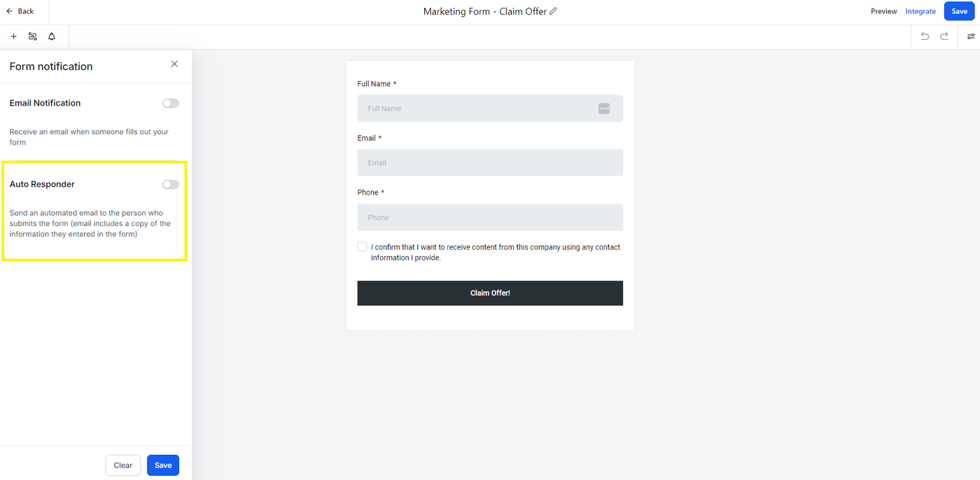Close the Form notification panel

174,64
